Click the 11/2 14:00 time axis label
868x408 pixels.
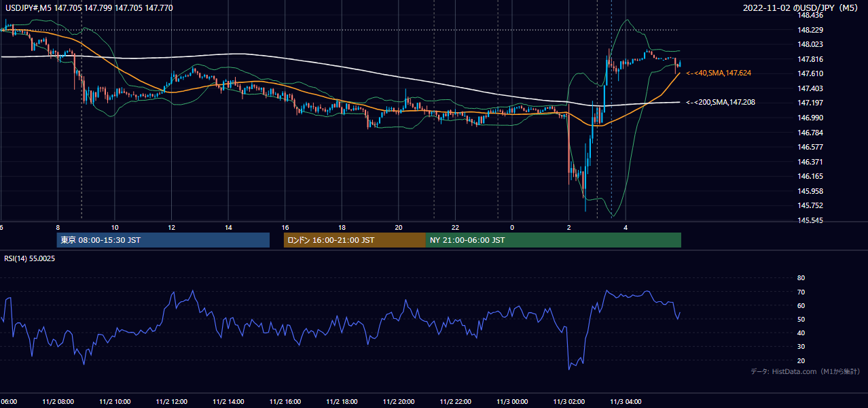click(228, 402)
